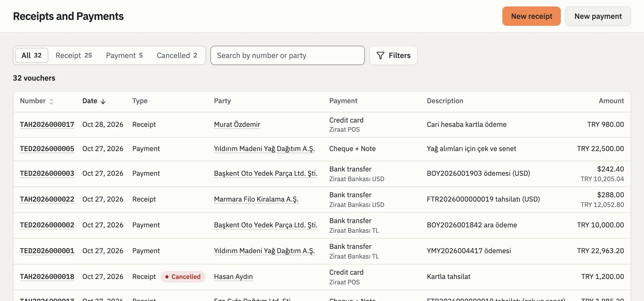Open voucher TAH2026000022

click(47, 199)
